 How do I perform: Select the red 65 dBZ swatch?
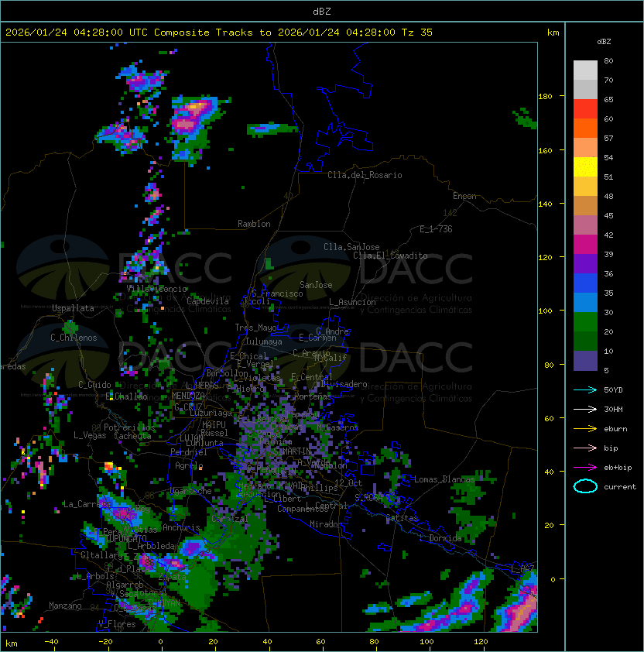click(585, 109)
